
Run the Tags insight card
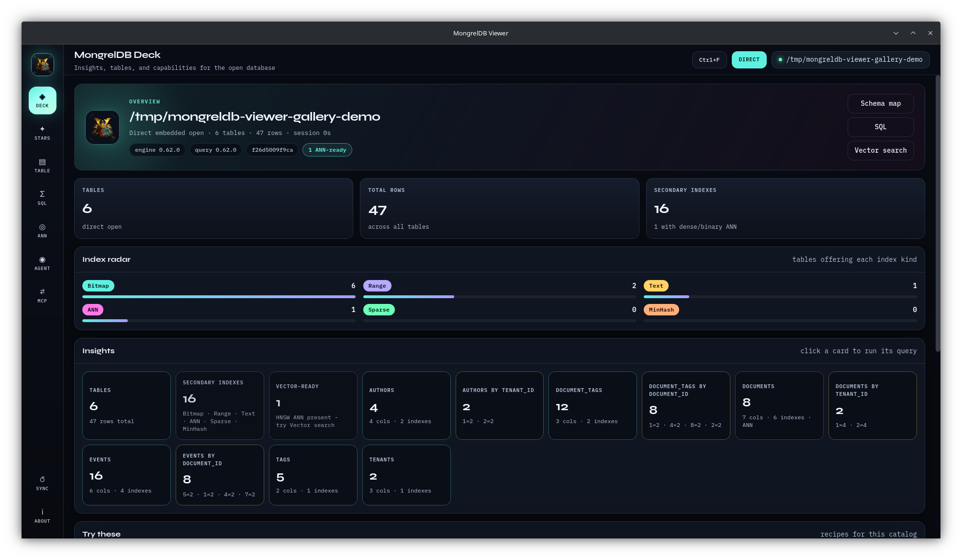click(x=313, y=475)
